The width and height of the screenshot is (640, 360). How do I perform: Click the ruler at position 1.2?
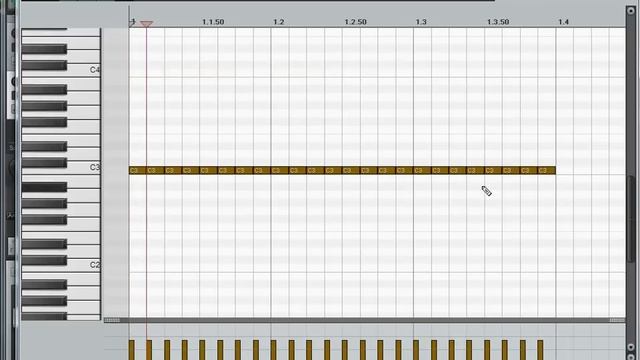[278, 22]
